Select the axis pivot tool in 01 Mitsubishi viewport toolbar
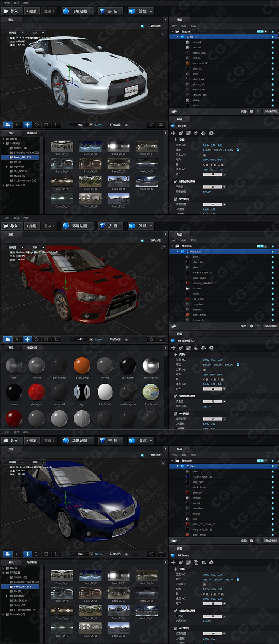This screenshot has width=279, height=644. tap(56, 339)
